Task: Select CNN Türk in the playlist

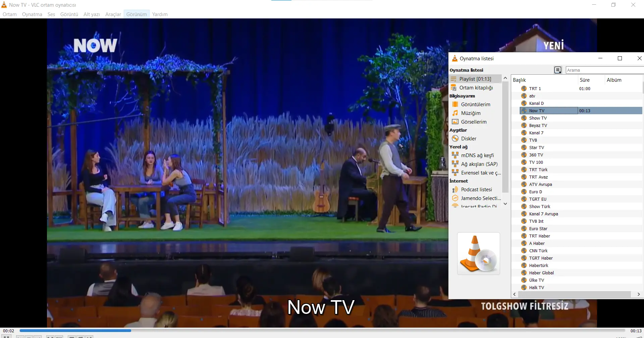Action: (581, 251)
